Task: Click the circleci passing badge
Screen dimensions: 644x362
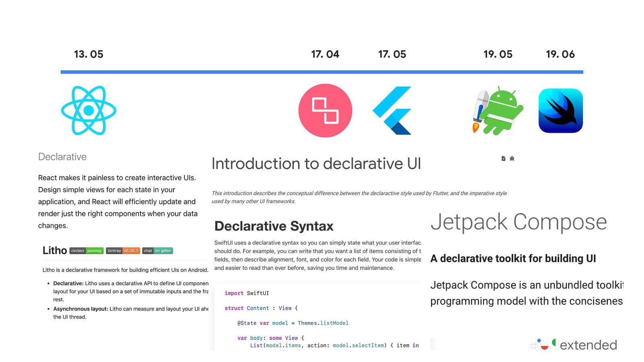Action: pyautogui.click(x=87, y=251)
